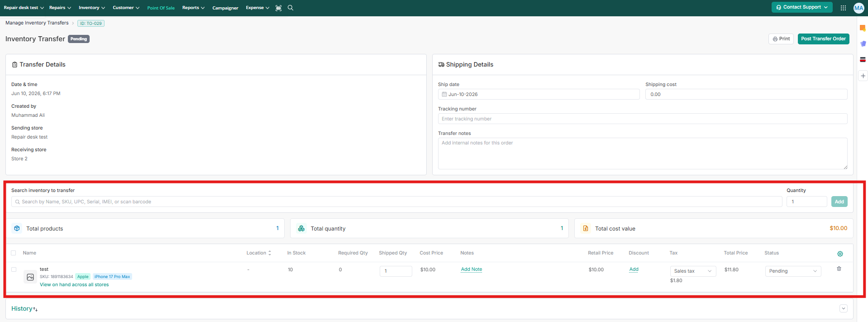Open the apps grid icon
The width and height of the screenshot is (868, 322).
pyautogui.click(x=843, y=8)
